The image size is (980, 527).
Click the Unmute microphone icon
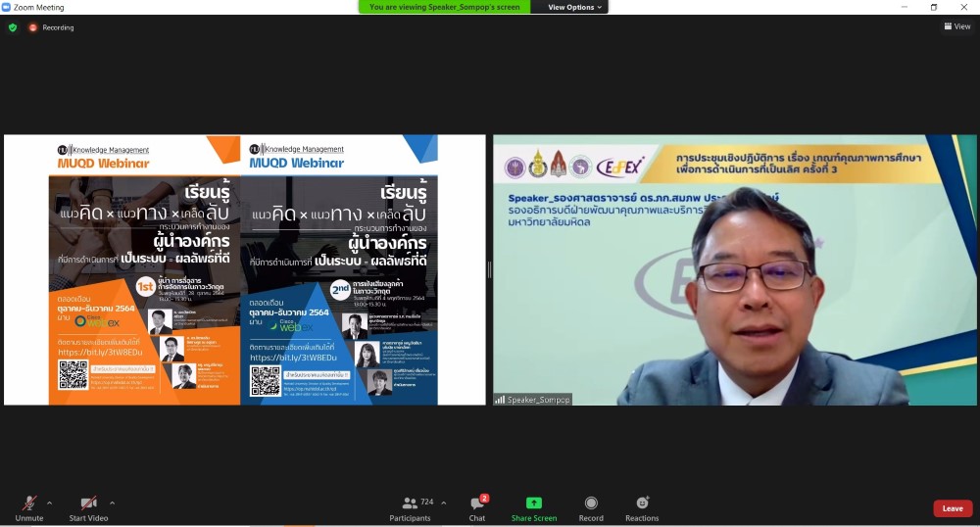point(28,503)
